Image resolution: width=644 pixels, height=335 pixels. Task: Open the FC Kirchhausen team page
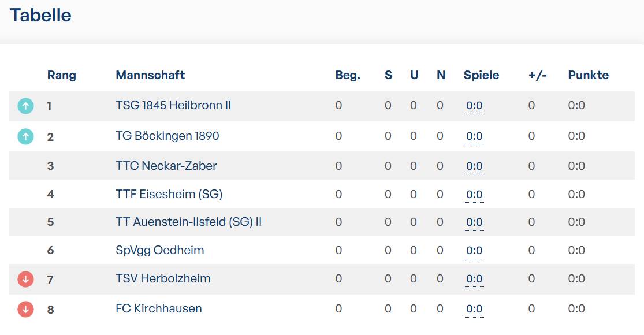158,308
